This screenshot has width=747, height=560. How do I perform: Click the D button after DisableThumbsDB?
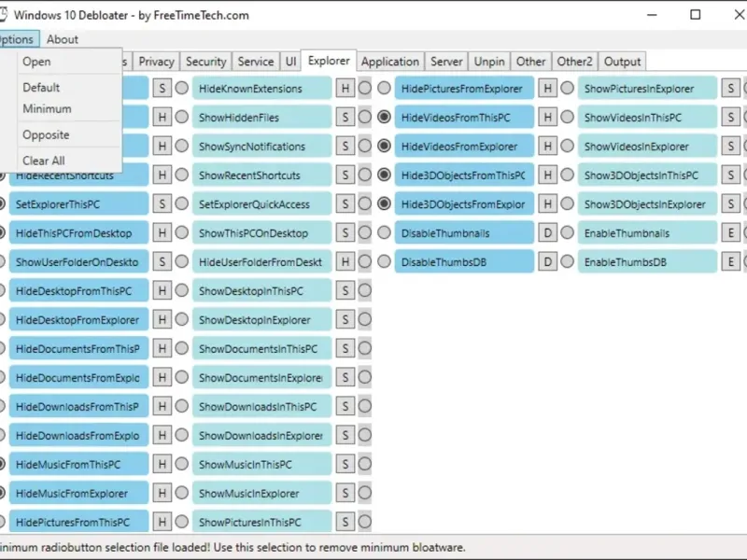[548, 261]
